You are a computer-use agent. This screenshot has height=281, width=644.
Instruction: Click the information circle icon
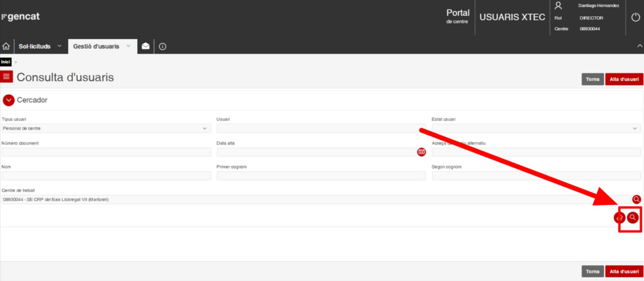162,47
